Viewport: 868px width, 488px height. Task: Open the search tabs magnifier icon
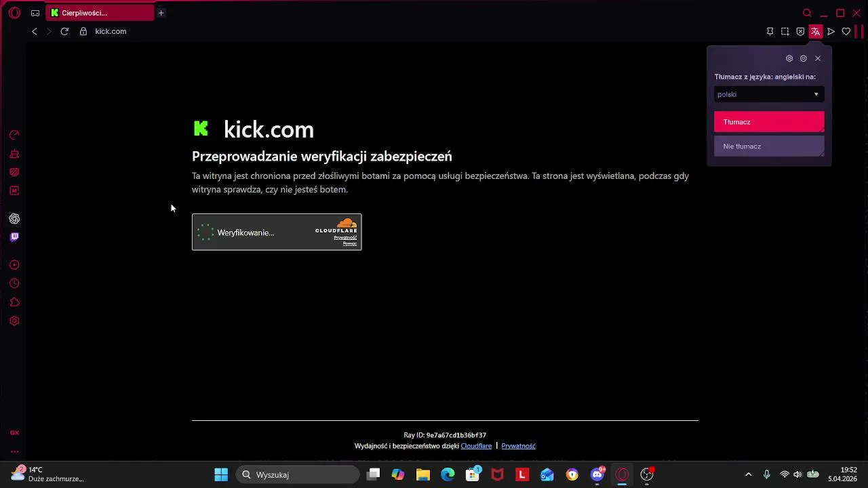(x=807, y=13)
